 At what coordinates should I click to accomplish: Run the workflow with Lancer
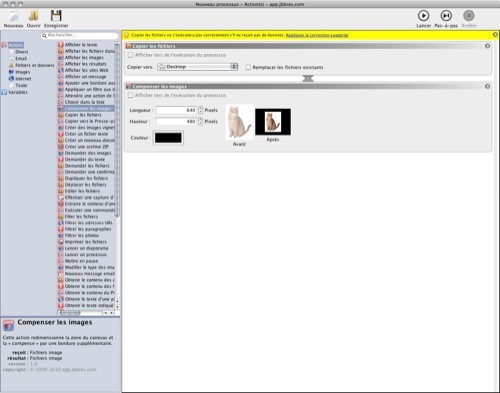(x=423, y=16)
